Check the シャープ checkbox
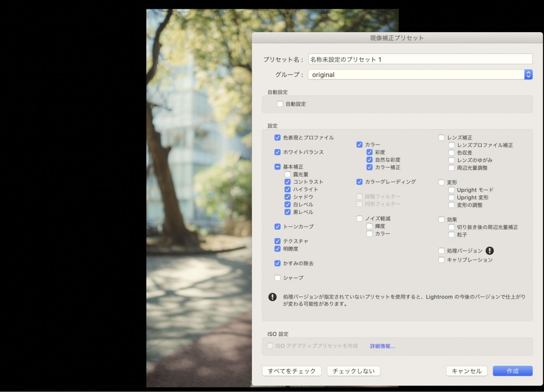The image size is (544, 392). coord(277,278)
